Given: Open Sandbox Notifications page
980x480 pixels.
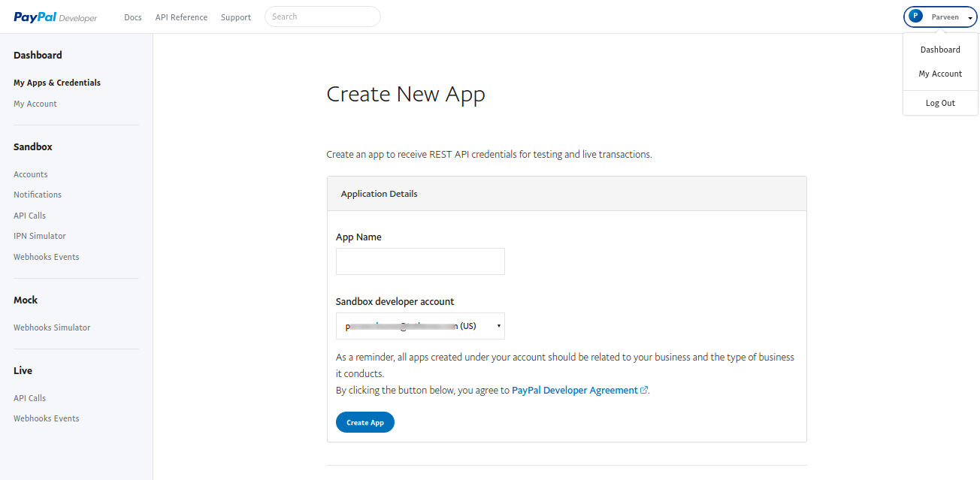Looking at the screenshot, I should (38, 195).
